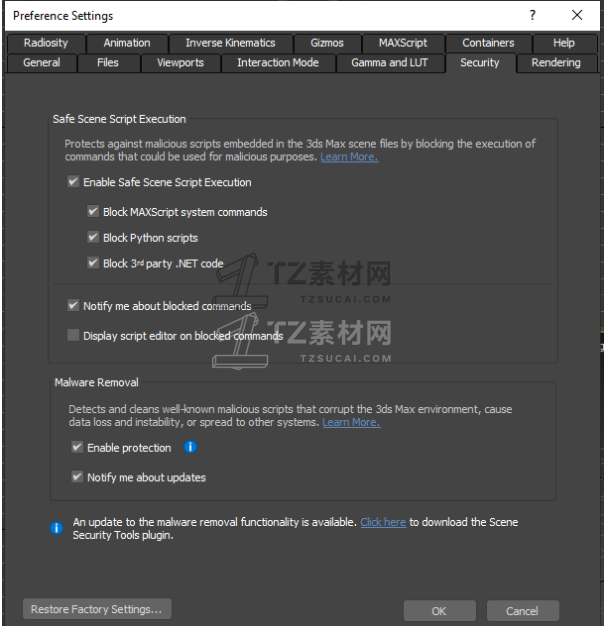Confirm settings with OK button
Image resolution: width=604 pixels, height=626 pixels.
pos(440,611)
